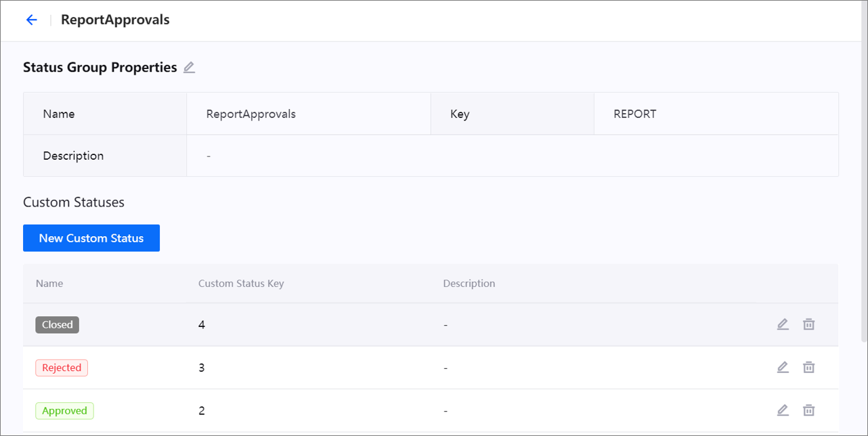868x436 pixels.
Task: Click the ReportApprovals page title
Action: point(115,20)
